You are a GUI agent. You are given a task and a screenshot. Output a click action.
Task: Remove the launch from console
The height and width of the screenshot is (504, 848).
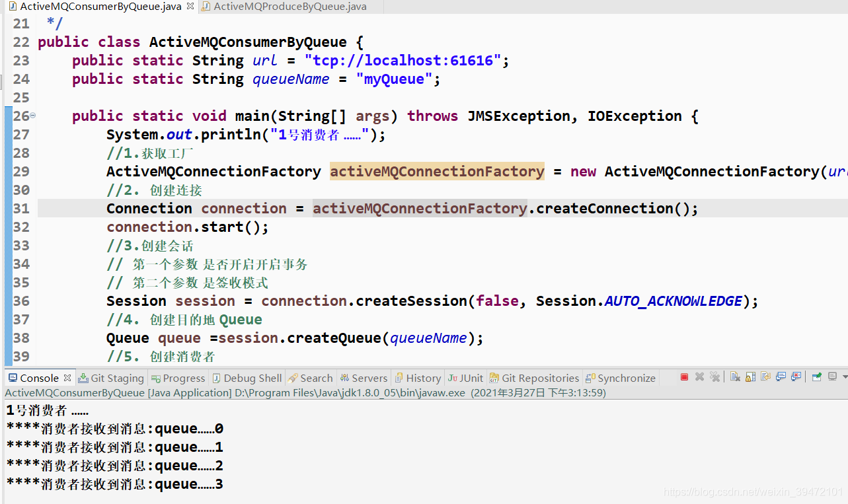click(699, 377)
